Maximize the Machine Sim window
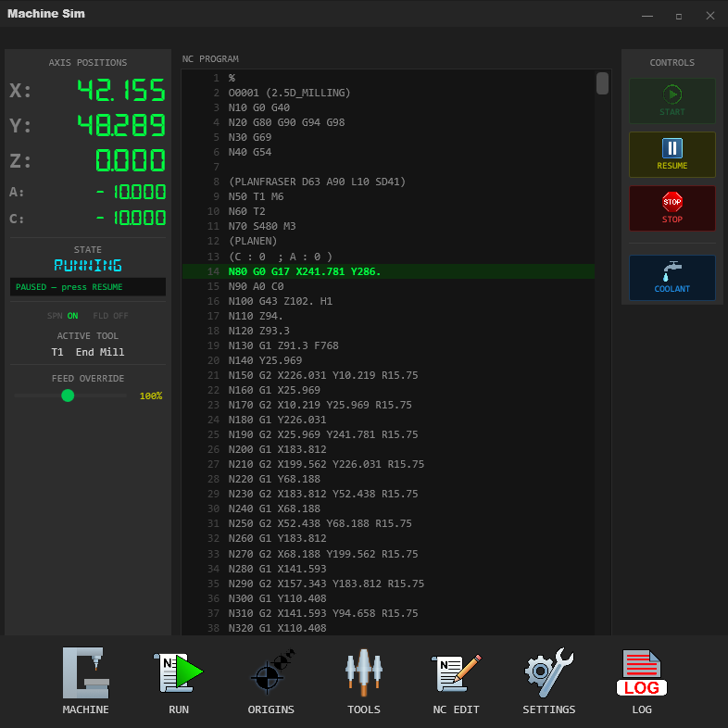Screen dimensions: 728x728 [679, 16]
